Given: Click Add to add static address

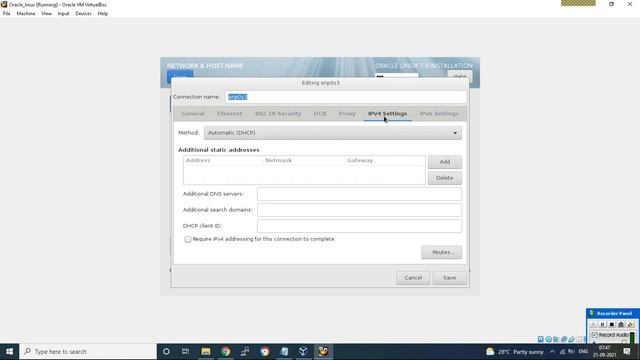Looking at the screenshot, I should coord(444,162).
